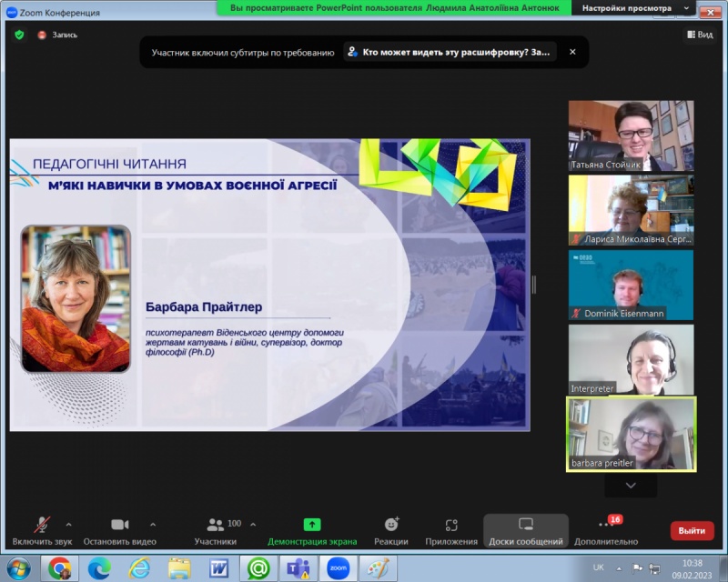This screenshot has height=582, width=728.
Task: Unmute microphone with Включить звук
Action: (42, 531)
